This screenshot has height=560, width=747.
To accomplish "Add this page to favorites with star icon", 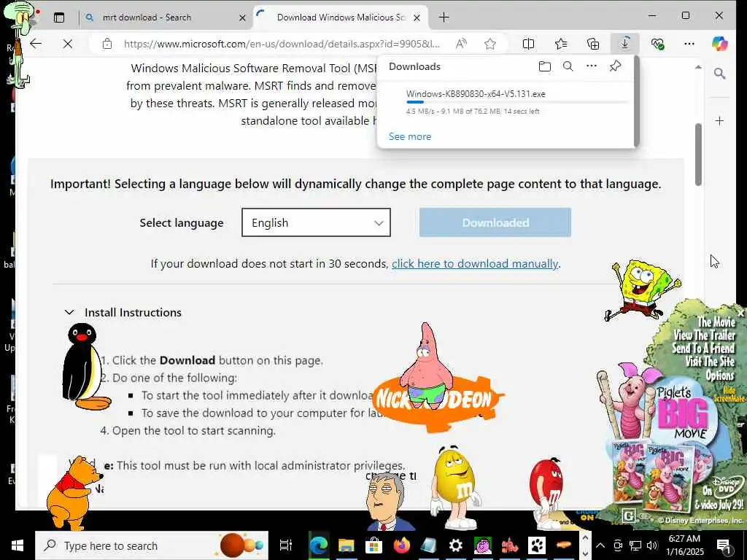I will click(489, 44).
